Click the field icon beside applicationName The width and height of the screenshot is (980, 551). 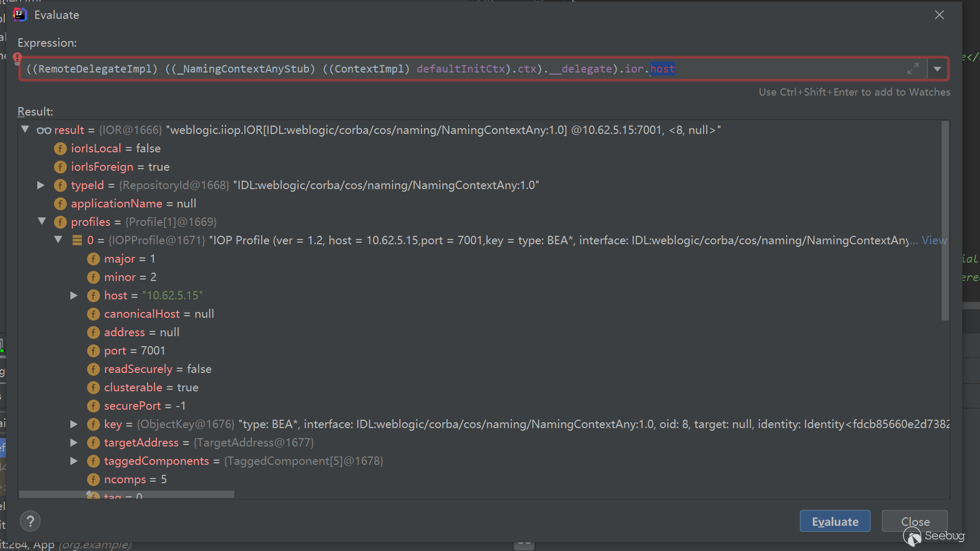60,203
